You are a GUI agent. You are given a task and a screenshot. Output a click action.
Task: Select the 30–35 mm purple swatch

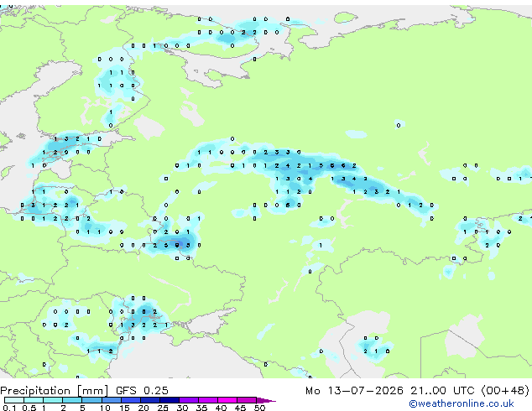point(188,400)
